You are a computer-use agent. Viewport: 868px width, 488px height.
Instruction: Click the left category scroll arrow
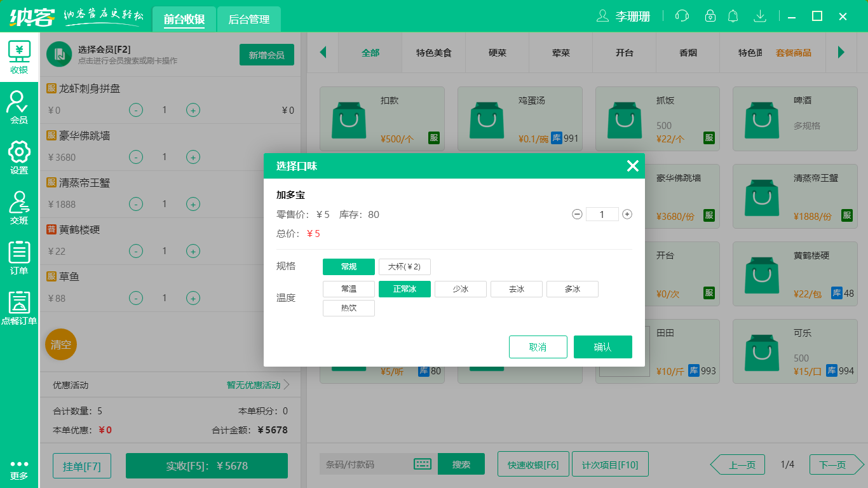click(x=323, y=53)
